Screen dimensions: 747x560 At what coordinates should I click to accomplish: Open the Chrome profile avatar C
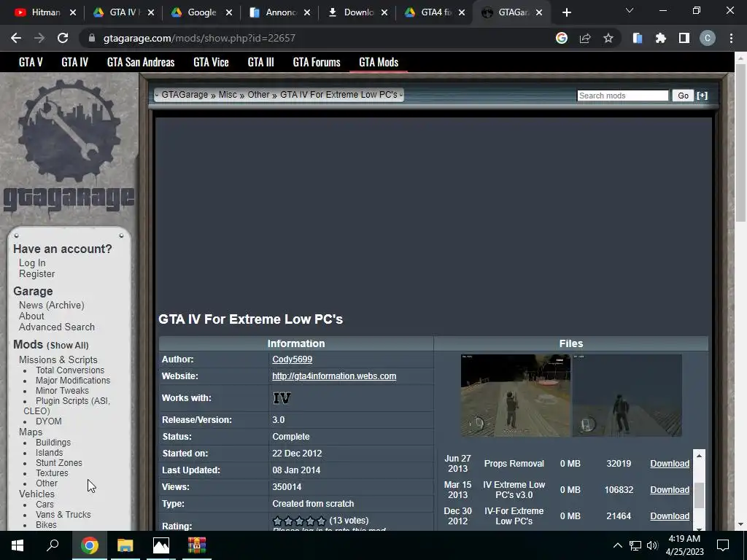click(x=708, y=38)
